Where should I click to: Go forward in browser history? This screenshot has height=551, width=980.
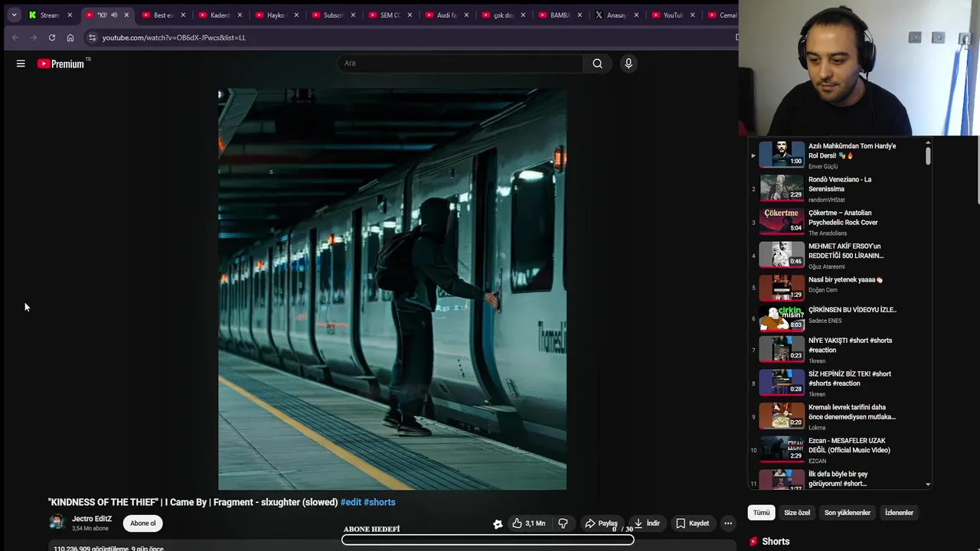pyautogui.click(x=33, y=37)
